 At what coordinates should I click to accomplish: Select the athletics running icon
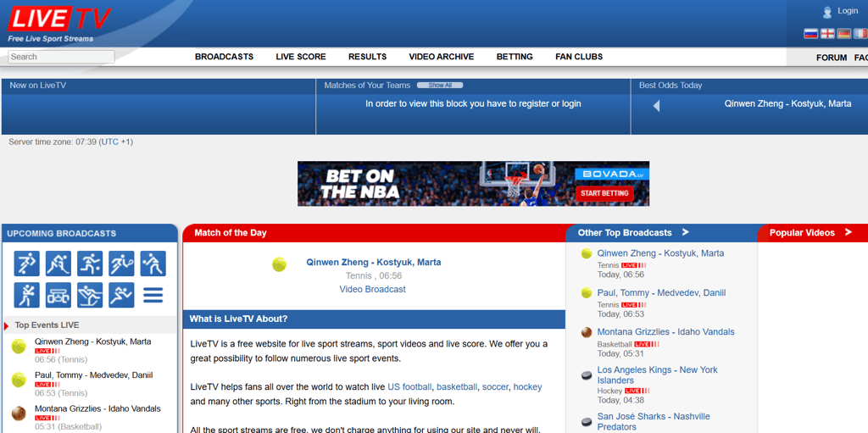coord(121,295)
